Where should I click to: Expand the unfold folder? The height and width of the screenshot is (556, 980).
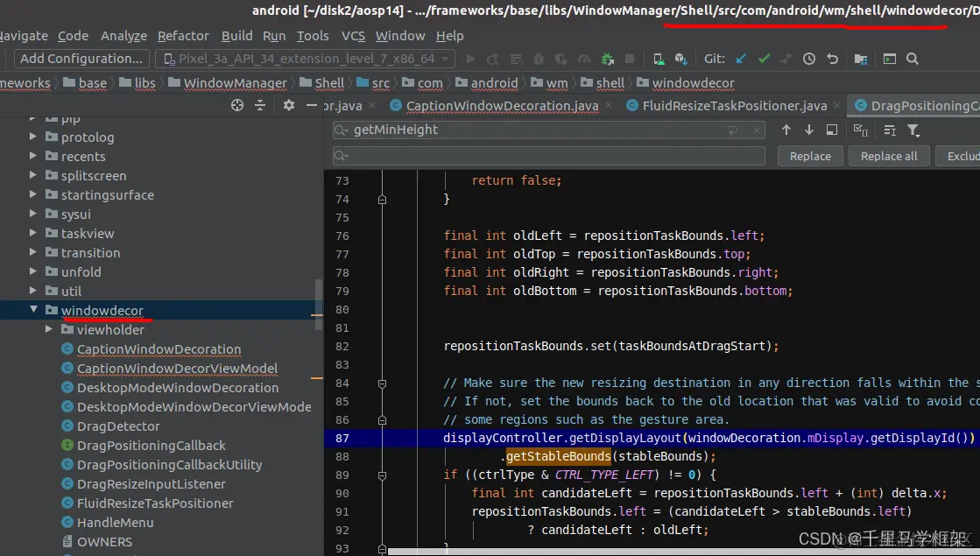pyautogui.click(x=32, y=271)
